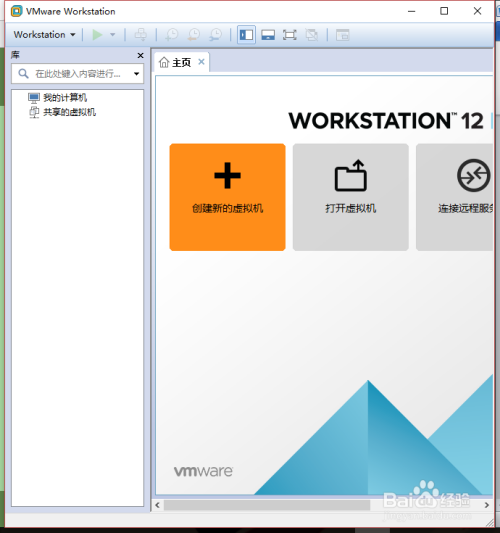Image resolution: width=500 pixels, height=533 pixels.
Task: Click the library search input field
Action: (x=77, y=74)
